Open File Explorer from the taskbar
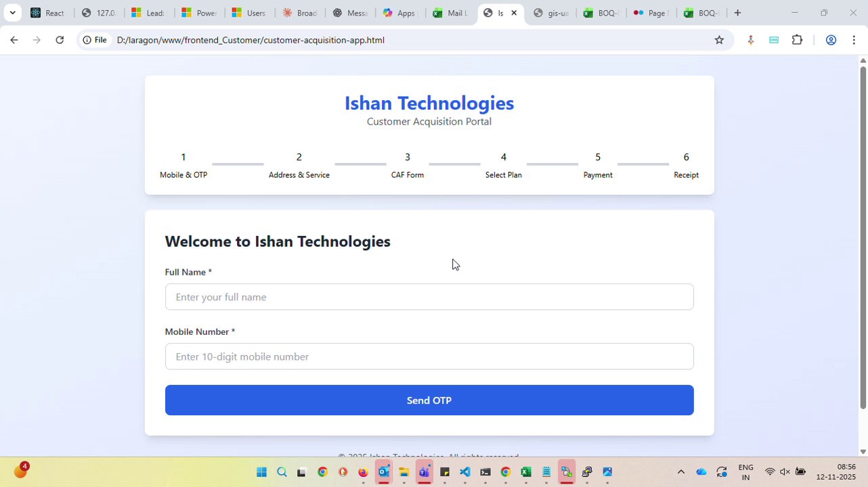The width and height of the screenshot is (868, 487). [x=404, y=472]
